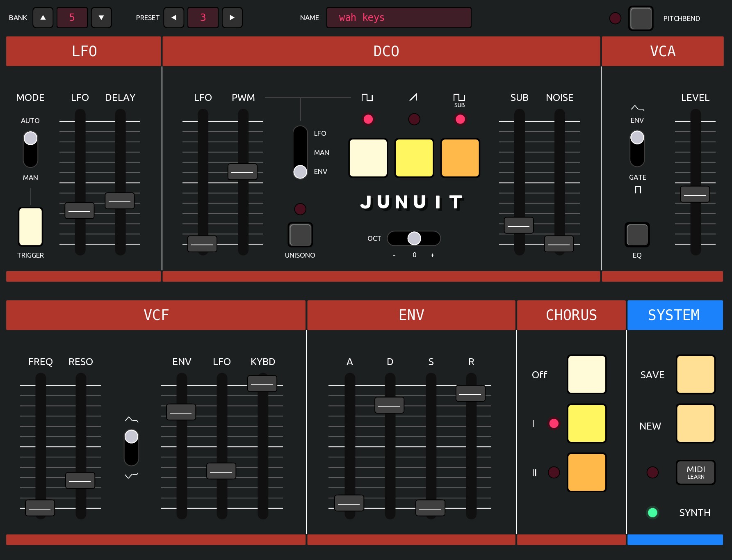Click the ENV release (R) slider handle

click(x=471, y=393)
